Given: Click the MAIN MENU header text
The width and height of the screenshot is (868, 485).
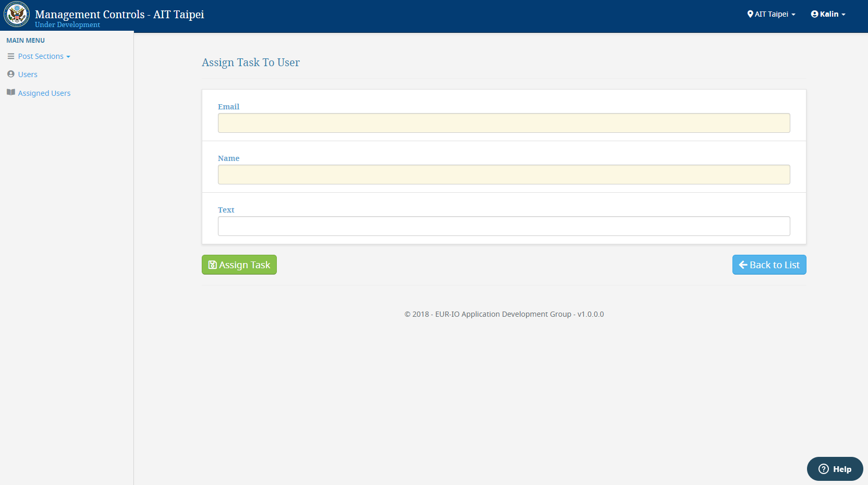Looking at the screenshot, I should 26,41.
